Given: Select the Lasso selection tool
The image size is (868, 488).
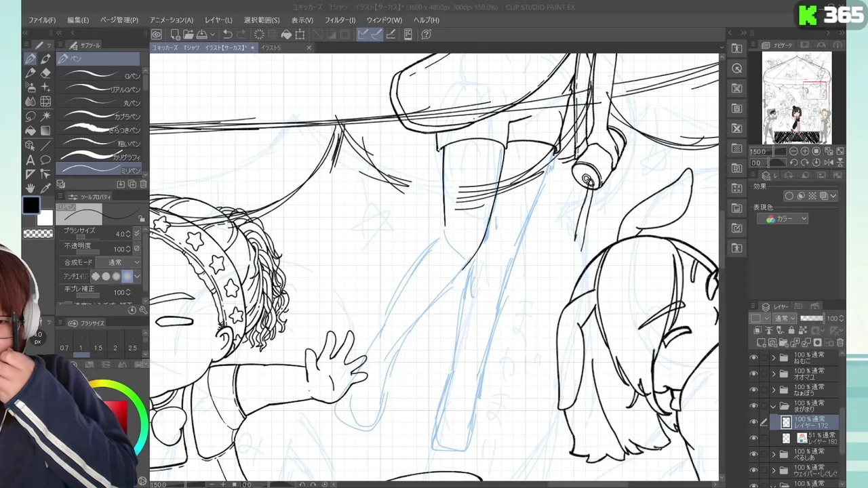Looking at the screenshot, I should click(x=31, y=116).
